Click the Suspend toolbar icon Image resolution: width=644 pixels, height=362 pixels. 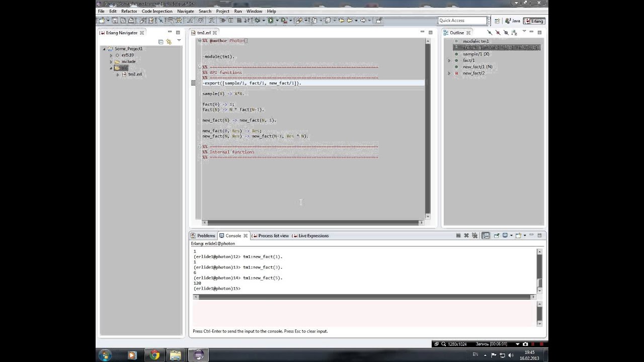[230, 21]
